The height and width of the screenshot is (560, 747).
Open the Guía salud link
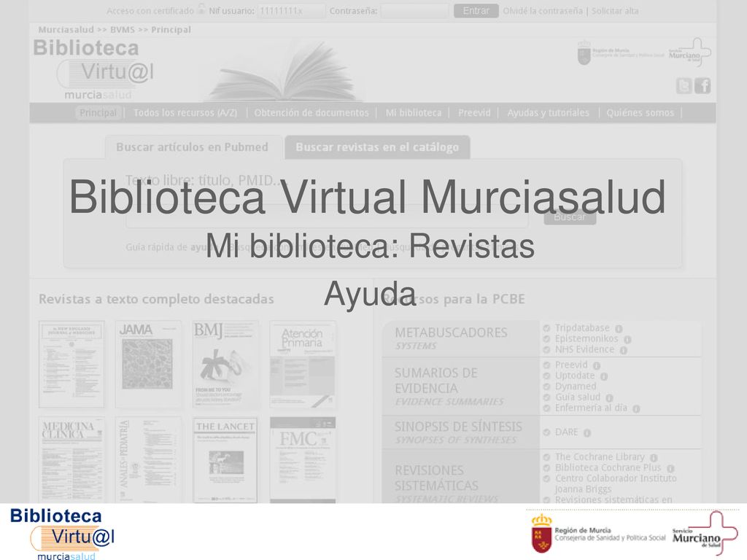click(578, 397)
